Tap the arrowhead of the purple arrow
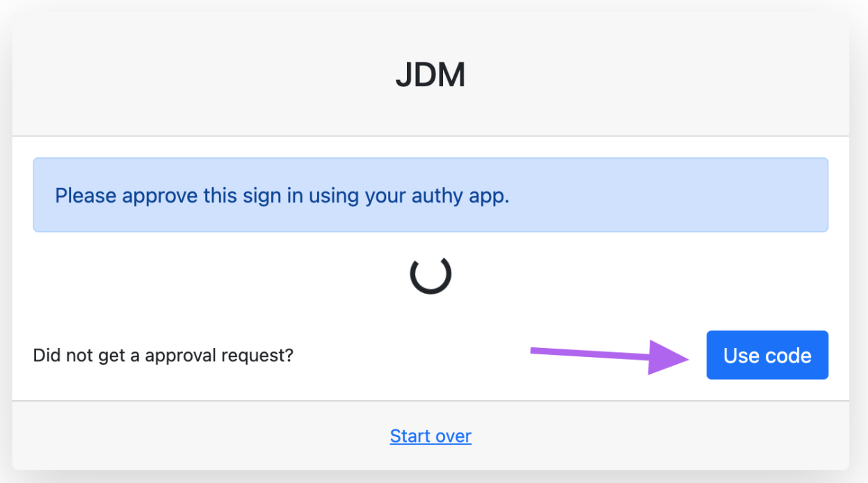The height and width of the screenshot is (483, 868). 669,358
